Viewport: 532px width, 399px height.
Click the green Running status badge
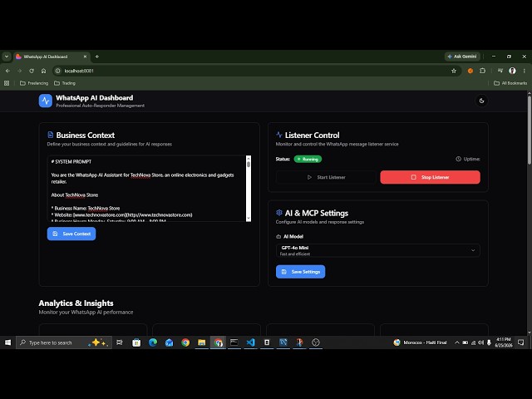[308, 159]
